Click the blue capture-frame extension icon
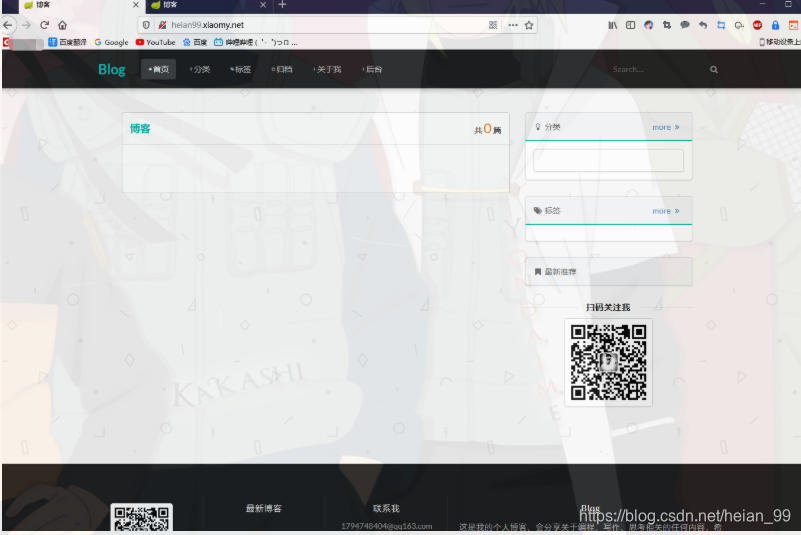Viewport: 801px width, 535px height. (x=721, y=25)
